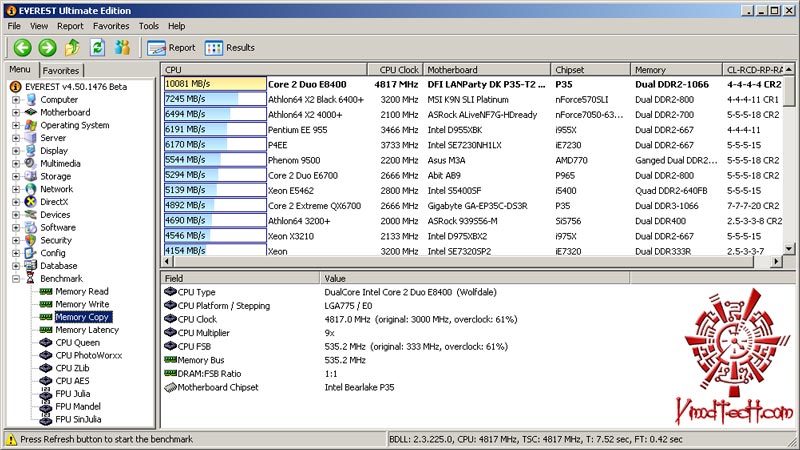Viewport: 800px width, 450px height.
Task: Select the Database icon in tree
Action: (32, 265)
